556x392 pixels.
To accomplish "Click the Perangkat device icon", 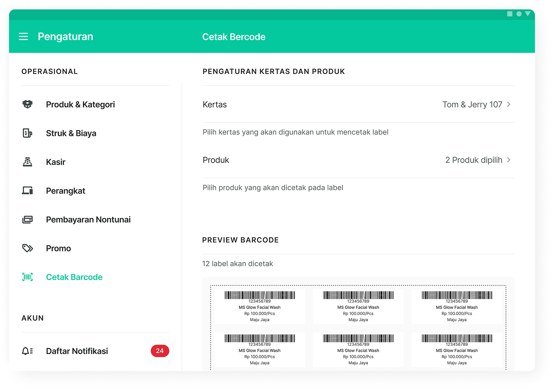I will (x=27, y=191).
